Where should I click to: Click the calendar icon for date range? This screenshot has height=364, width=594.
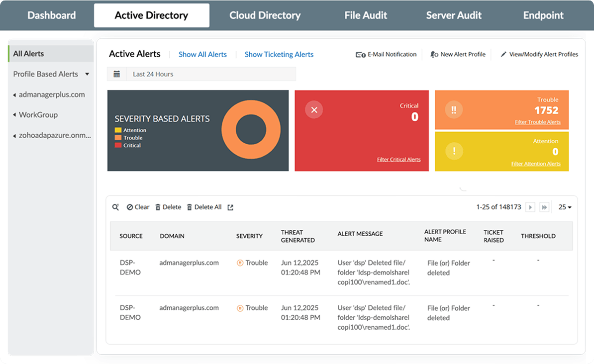click(x=117, y=74)
